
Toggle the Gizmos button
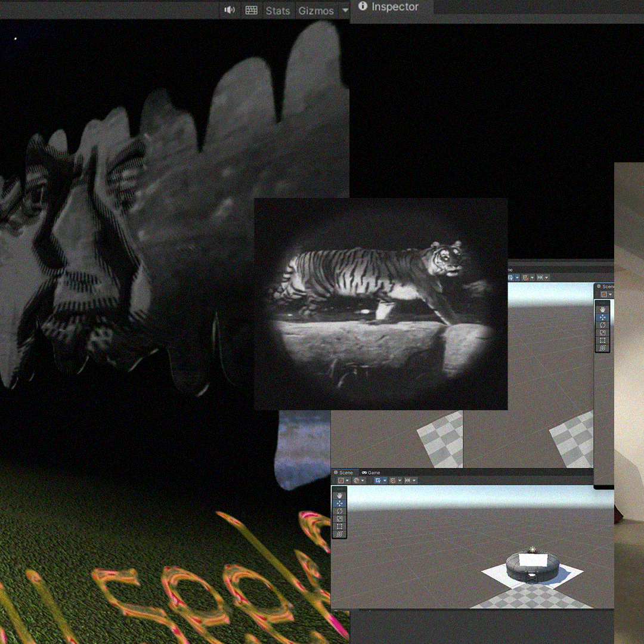point(316,11)
